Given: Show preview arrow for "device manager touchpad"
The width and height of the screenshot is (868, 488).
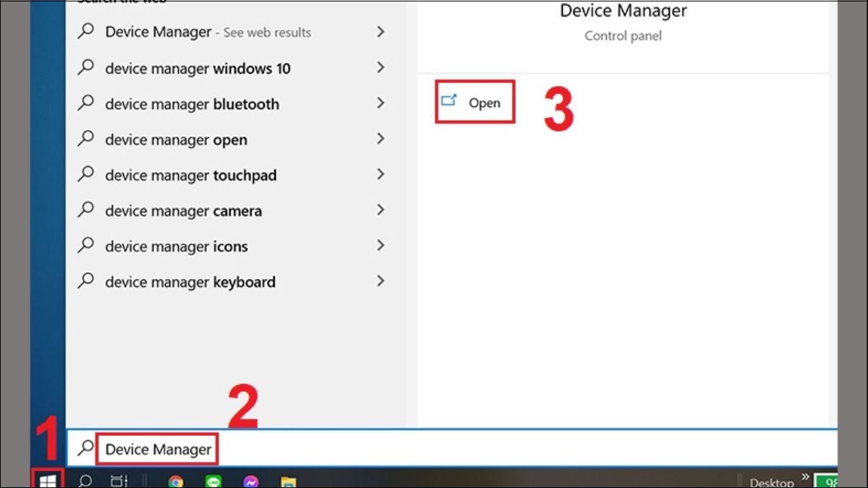Looking at the screenshot, I should point(380,175).
